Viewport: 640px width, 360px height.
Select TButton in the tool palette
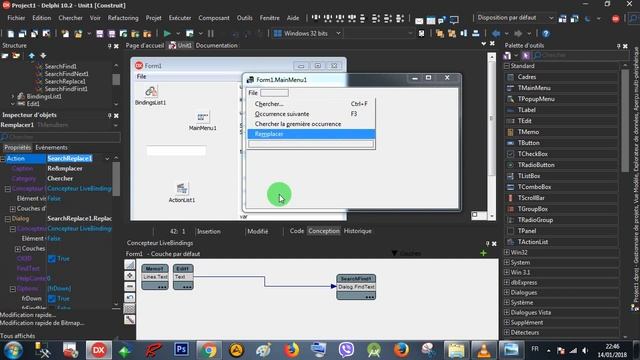point(529,143)
